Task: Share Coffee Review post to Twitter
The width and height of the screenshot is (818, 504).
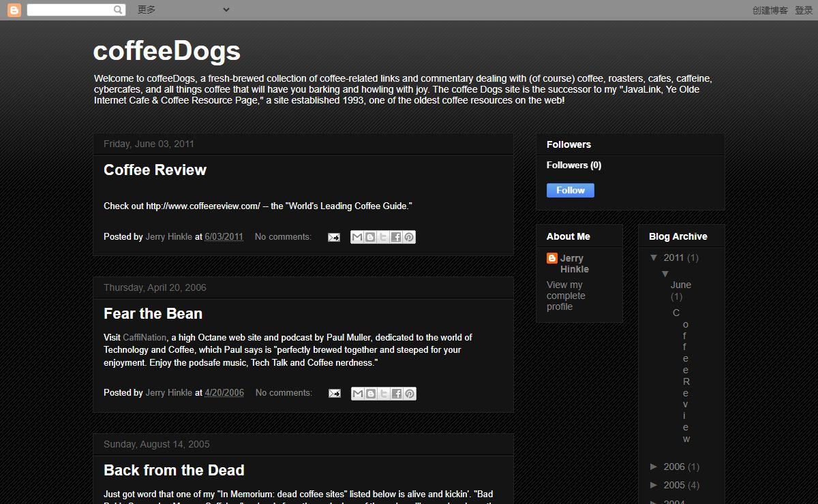Action: coord(383,237)
